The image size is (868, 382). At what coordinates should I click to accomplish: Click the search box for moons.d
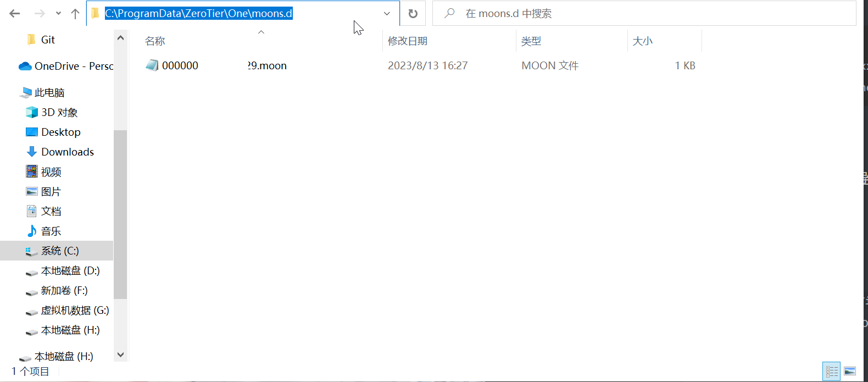pos(644,14)
